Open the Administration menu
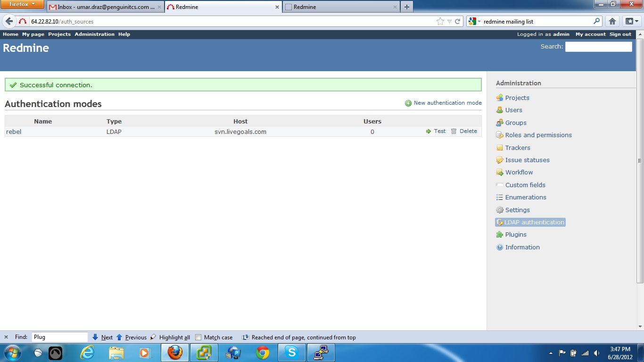Screen dimensions: 644x362 coord(94,34)
